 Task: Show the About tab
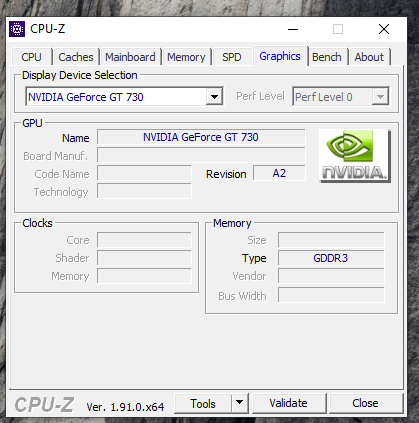(x=369, y=57)
